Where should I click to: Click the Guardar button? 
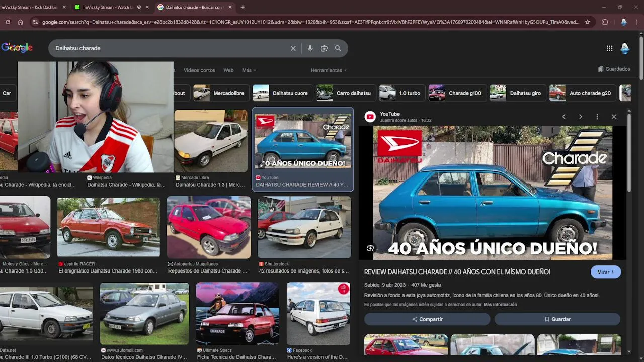tap(557, 319)
